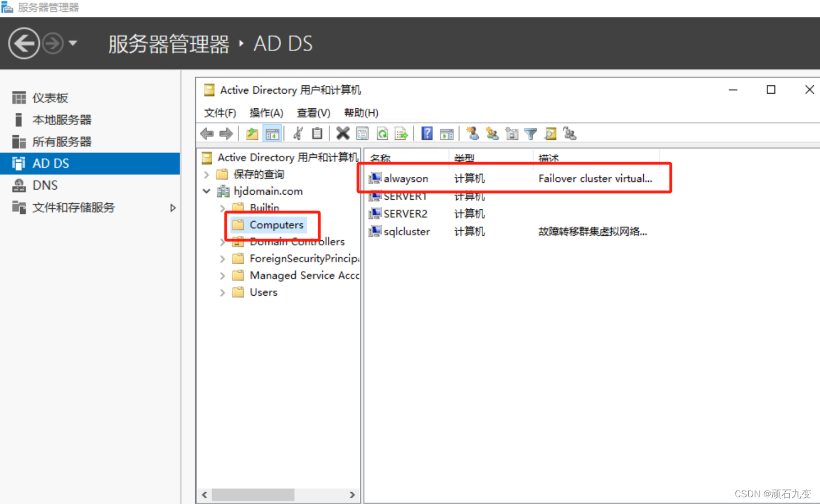
Task: Click the Export List toolbar icon
Action: (401, 133)
